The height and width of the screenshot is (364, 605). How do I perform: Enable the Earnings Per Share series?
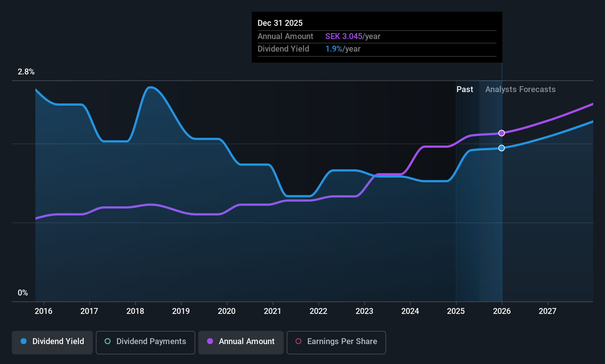tap(336, 342)
